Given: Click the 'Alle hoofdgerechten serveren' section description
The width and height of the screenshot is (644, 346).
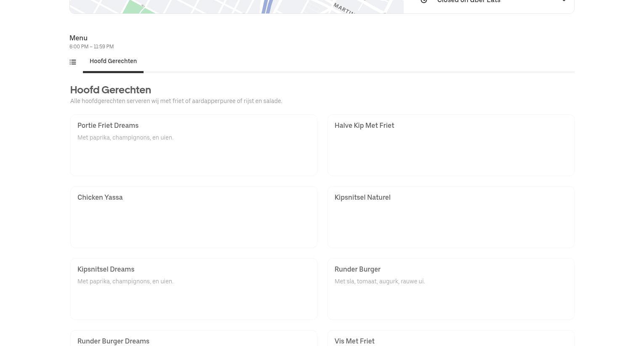Looking at the screenshot, I should [176, 101].
